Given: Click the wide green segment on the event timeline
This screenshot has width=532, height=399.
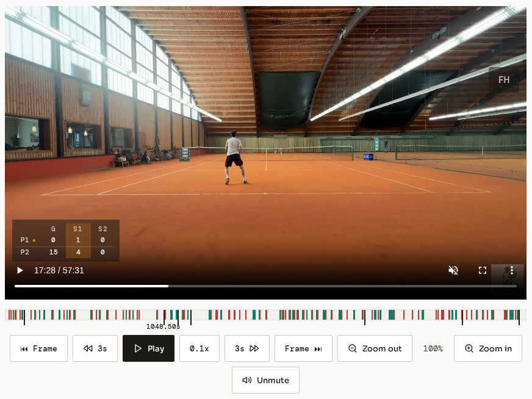Looking at the screenshot, I should tap(391, 315).
